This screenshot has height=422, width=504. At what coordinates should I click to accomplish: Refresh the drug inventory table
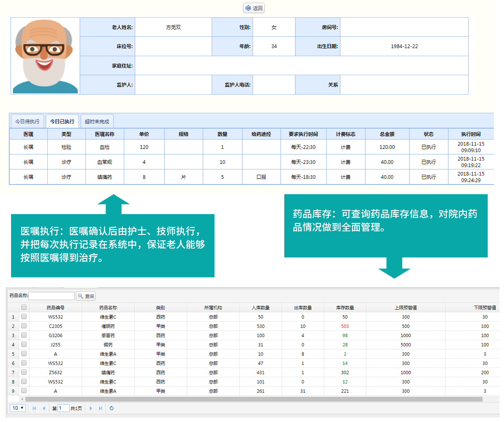(x=111, y=408)
